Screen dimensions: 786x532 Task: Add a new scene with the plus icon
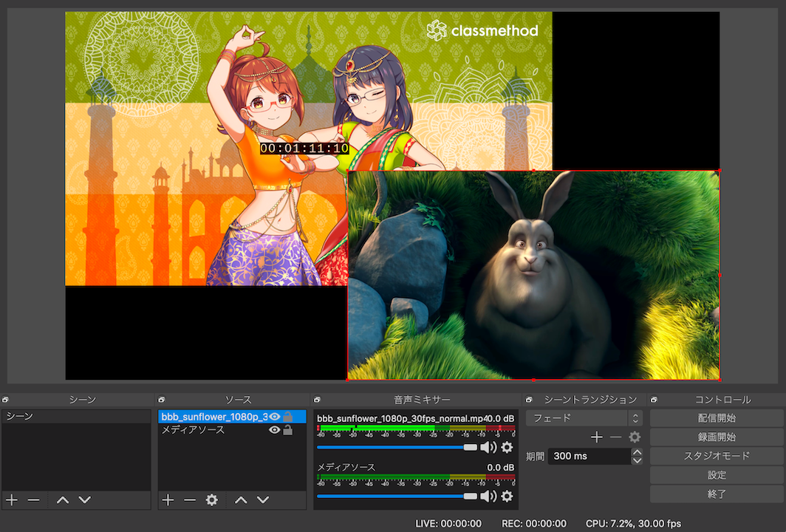[12, 500]
